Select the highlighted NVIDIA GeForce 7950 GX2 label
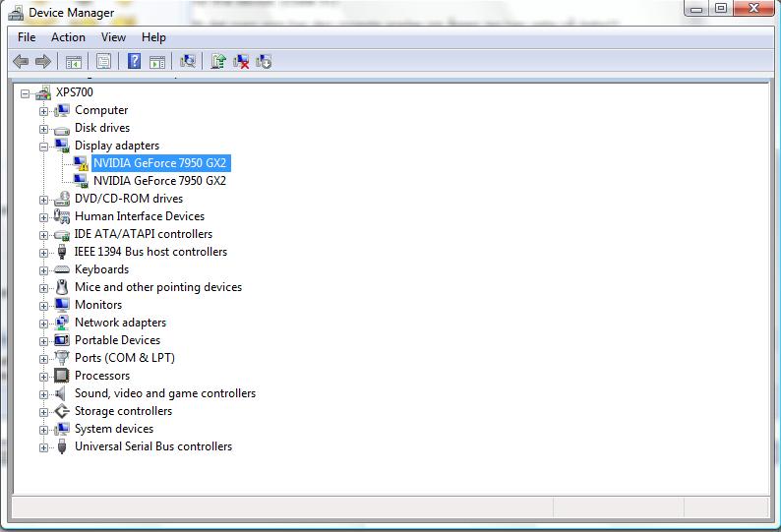 160,163
